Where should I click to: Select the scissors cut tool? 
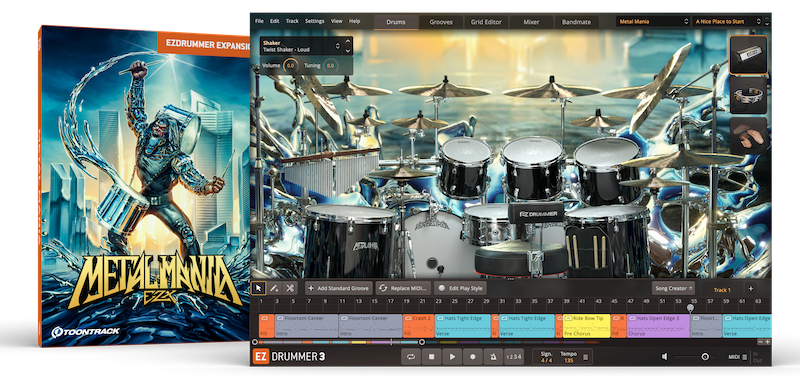tap(290, 288)
